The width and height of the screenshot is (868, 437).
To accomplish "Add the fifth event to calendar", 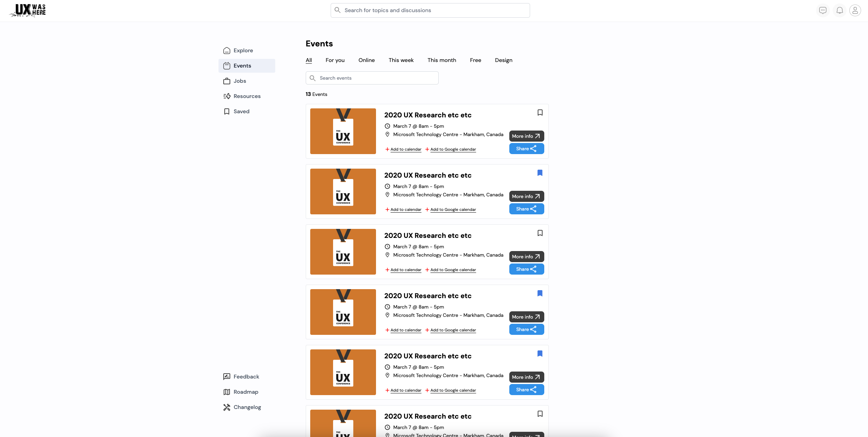I will pos(403,390).
